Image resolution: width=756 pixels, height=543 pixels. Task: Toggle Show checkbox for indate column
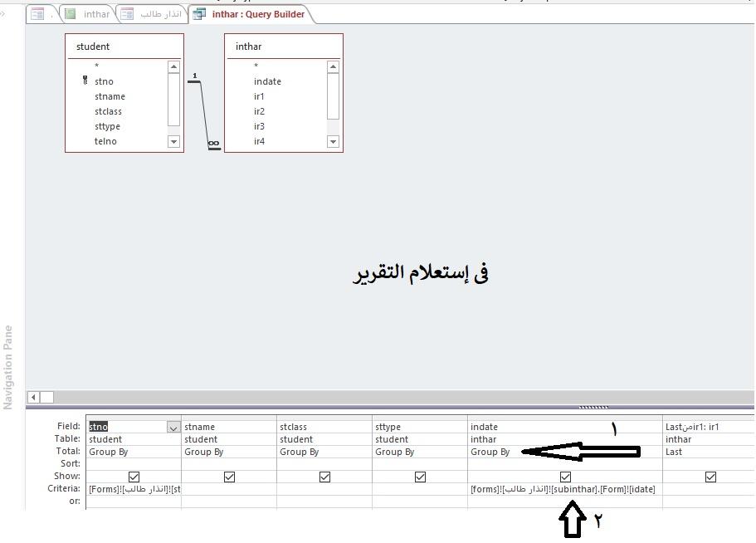click(565, 477)
